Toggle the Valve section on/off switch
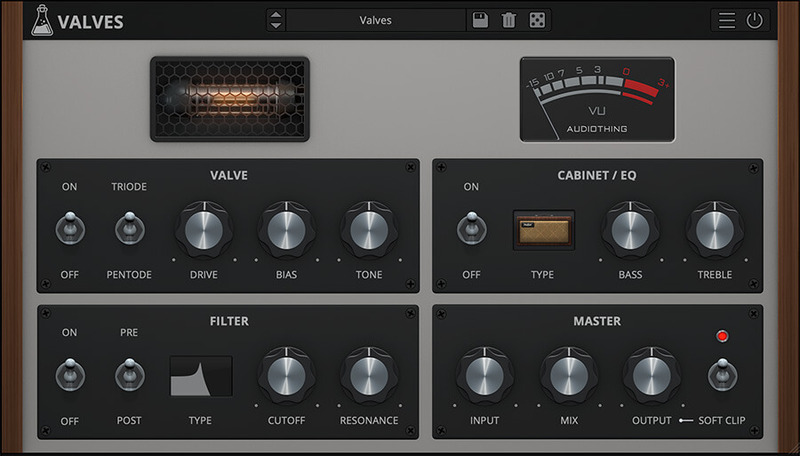This screenshot has width=800, height=456. [x=69, y=230]
